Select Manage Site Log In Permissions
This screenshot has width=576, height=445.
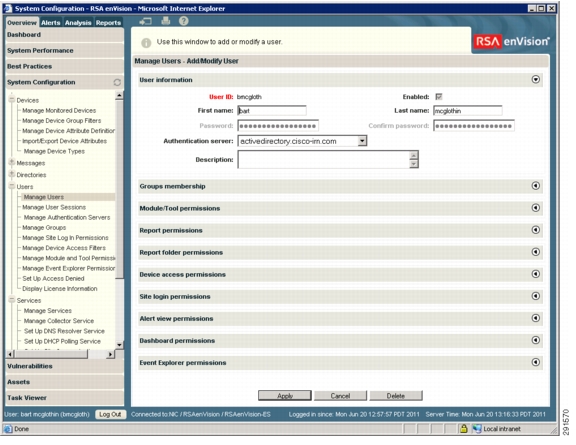tap(65, 238)
